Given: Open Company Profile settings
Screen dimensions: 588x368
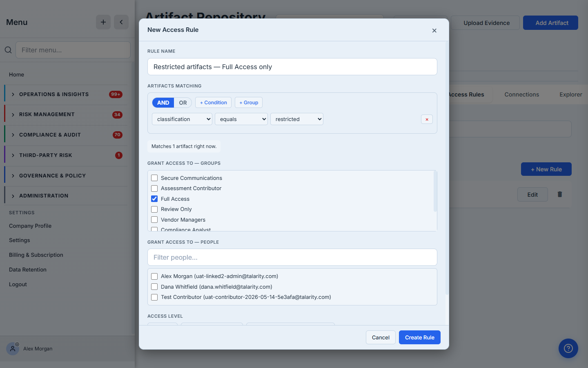Looking at the screenshot, I should tap(30, 226).
